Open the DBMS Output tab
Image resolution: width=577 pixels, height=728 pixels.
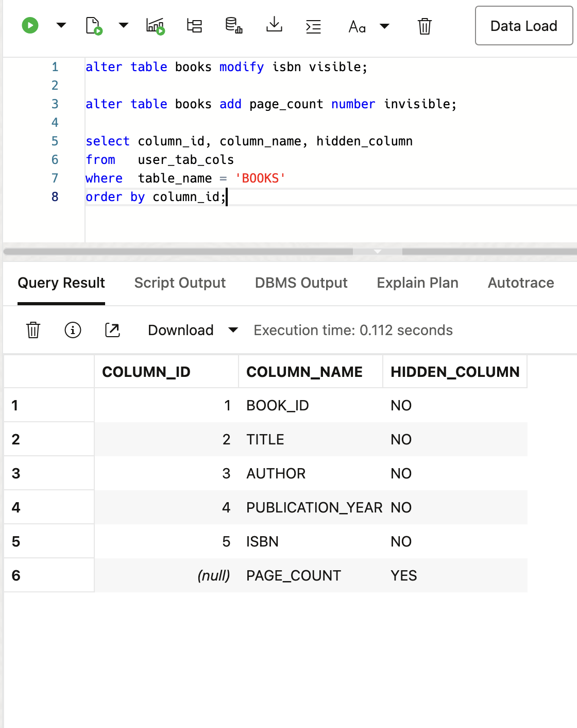coord(301,283)
